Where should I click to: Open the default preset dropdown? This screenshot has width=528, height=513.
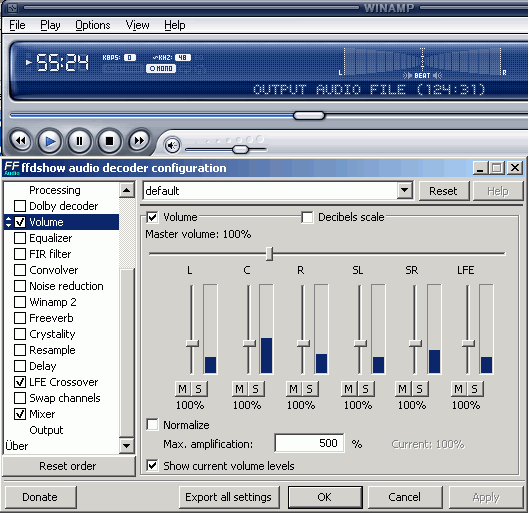point(404,191)
